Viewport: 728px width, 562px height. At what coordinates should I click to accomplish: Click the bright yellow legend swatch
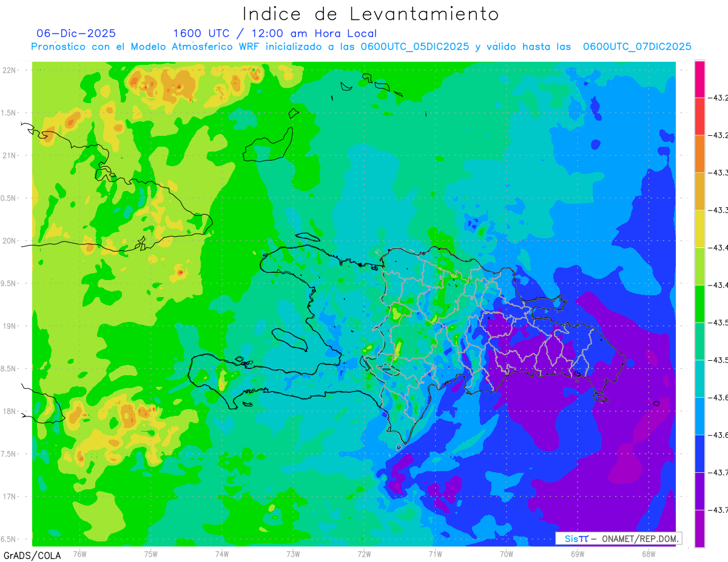(699, 229)
